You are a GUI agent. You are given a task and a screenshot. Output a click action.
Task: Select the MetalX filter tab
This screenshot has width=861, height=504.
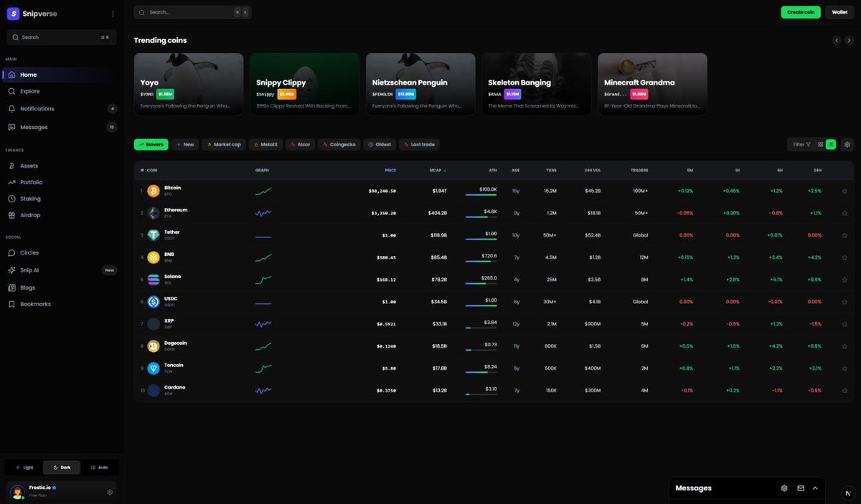point(265,144)
